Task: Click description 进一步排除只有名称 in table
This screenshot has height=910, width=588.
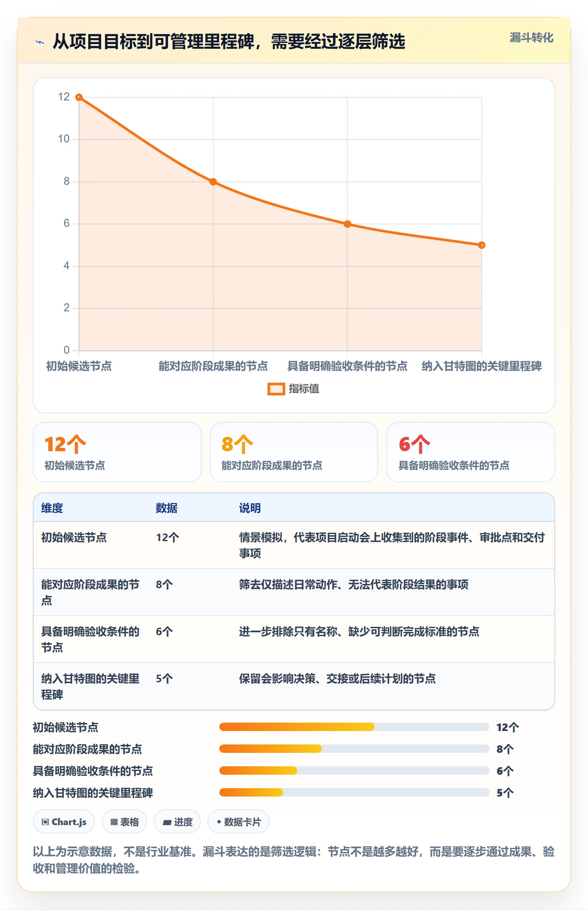Action: [359, 631]
